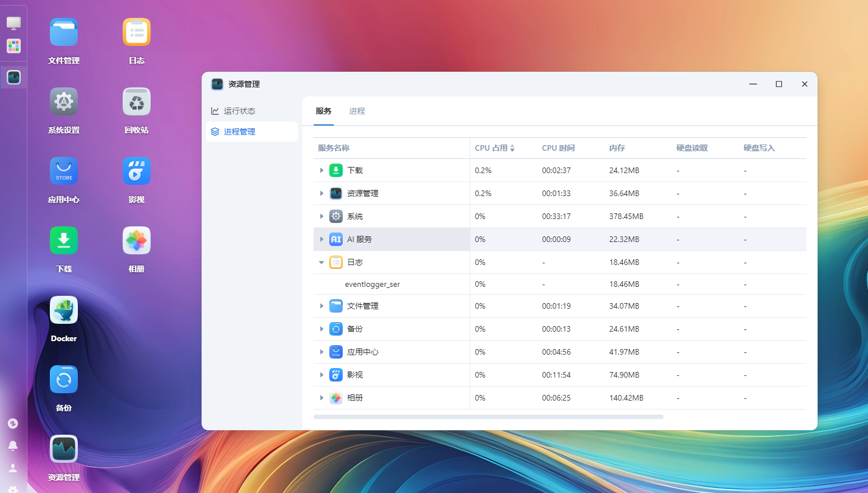This screenshot has height=493, width=868.
Task: Show desktop via the dock monitor icon
Action: (x=13, y=23)
